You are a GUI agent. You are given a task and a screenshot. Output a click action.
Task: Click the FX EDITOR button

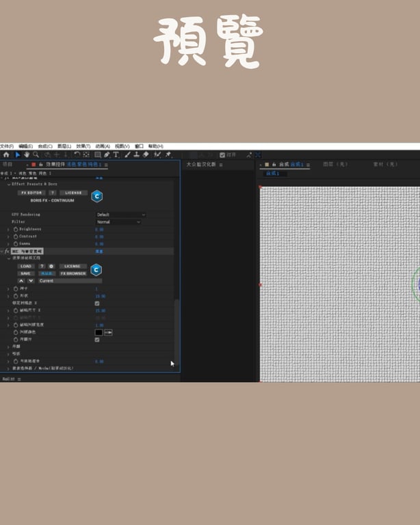coord(31,193)
